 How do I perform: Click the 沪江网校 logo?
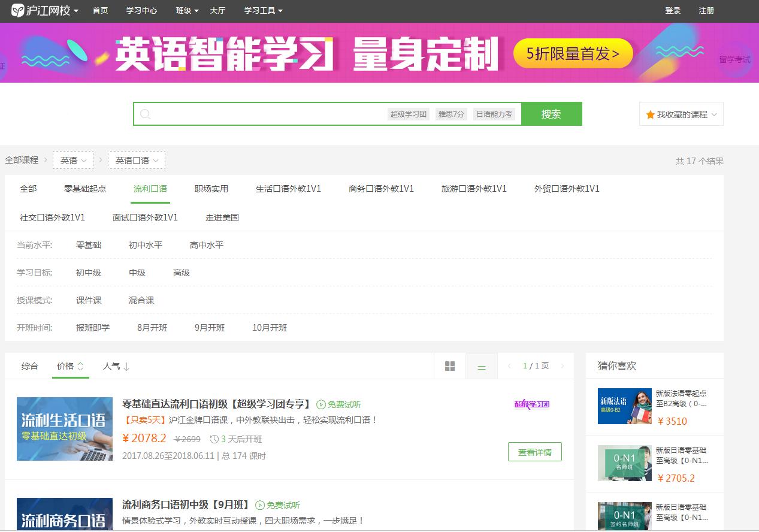(x=42, y=10)
